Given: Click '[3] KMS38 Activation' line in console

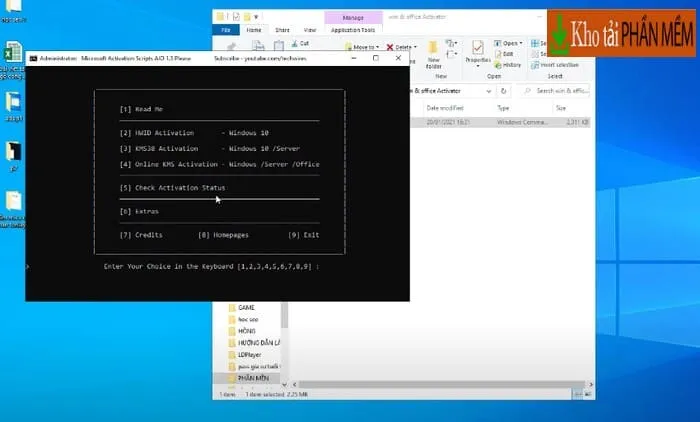Looking at the screenshot, I should 209,149.
